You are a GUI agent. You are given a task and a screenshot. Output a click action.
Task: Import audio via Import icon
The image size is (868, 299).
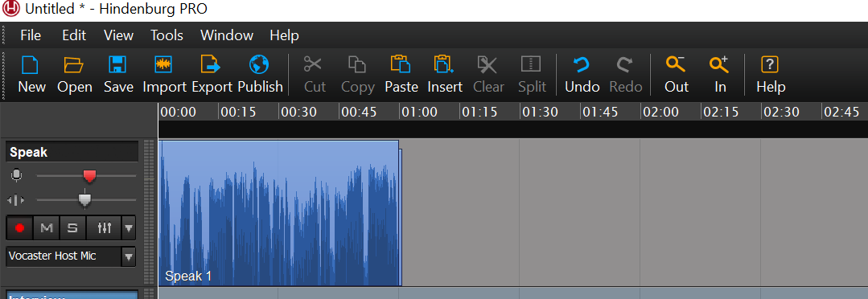164,65
